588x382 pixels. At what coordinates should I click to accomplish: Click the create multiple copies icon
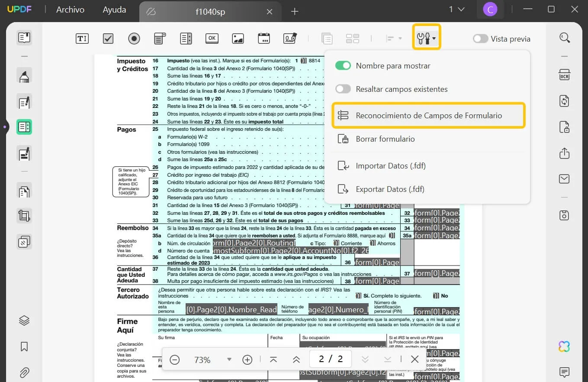tap(353, 39)
